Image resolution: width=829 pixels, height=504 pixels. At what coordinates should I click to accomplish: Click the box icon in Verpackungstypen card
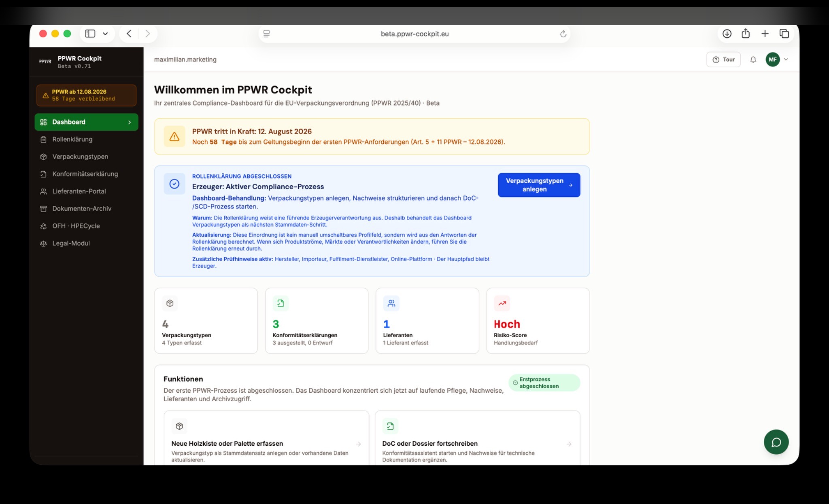click(x=170, y=303)
